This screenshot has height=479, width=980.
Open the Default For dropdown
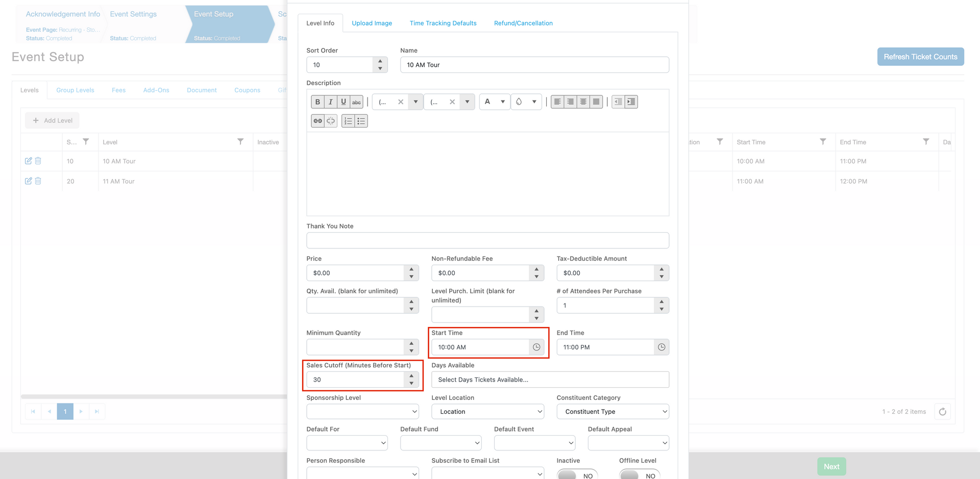tap(347, 443)
